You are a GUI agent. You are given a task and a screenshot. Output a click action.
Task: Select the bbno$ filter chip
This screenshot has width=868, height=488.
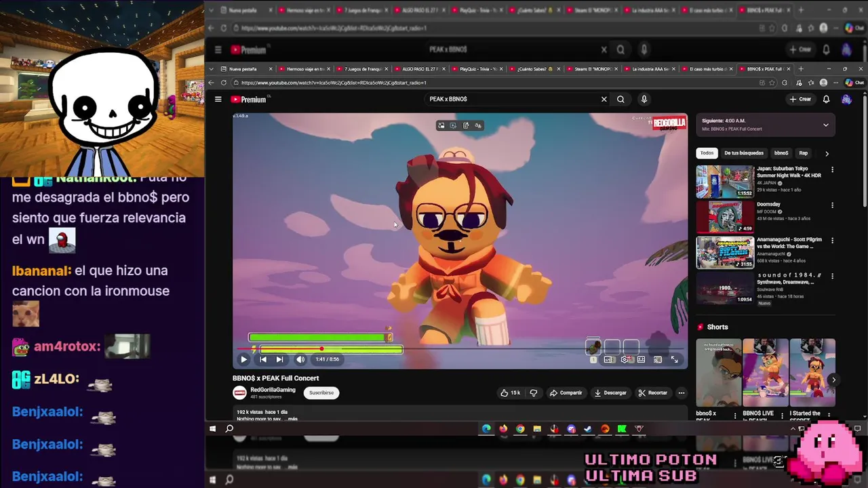click(781, 153)
